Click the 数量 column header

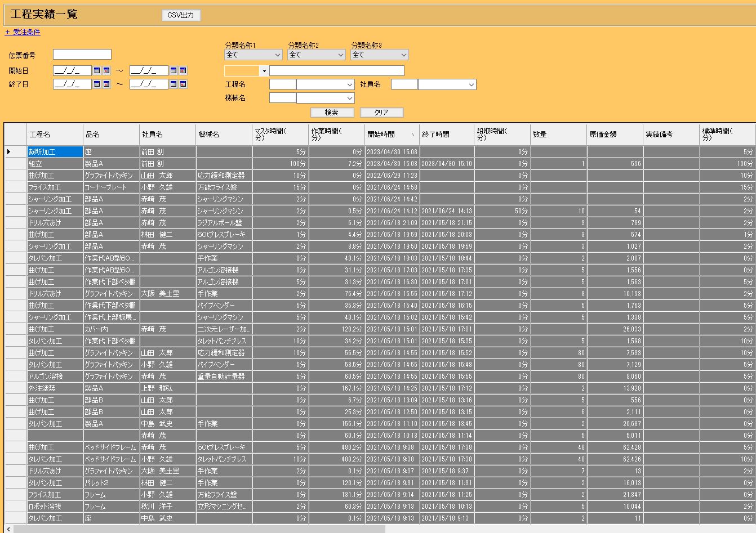(x=559, y=135)
